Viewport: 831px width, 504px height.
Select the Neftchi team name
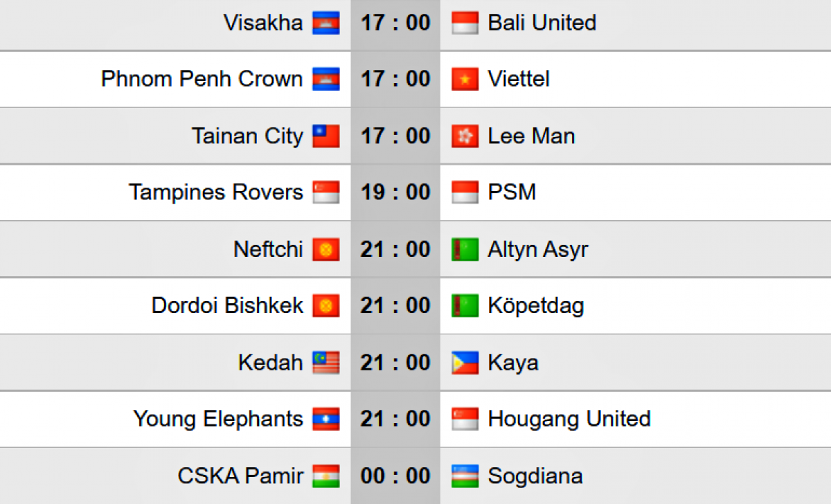[268, 249]
